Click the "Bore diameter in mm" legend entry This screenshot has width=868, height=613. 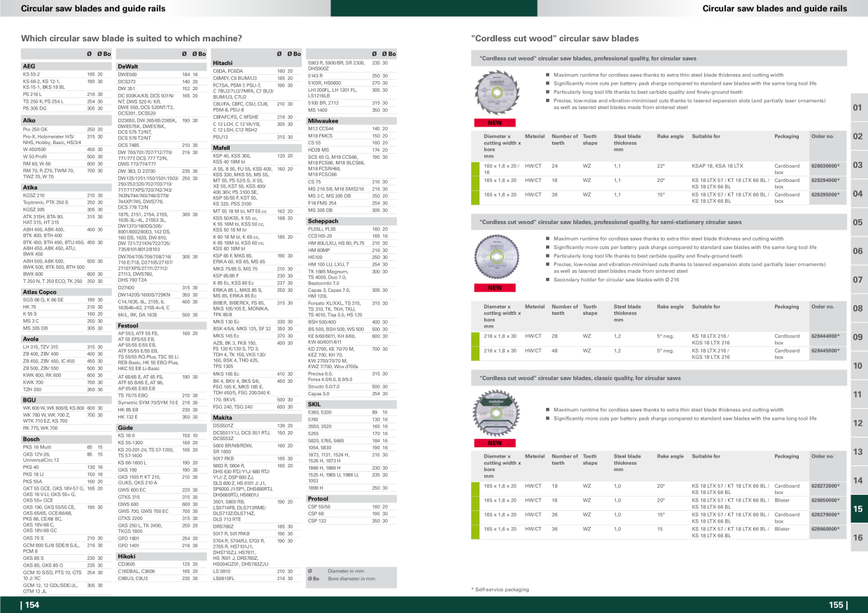click(351, 579)
